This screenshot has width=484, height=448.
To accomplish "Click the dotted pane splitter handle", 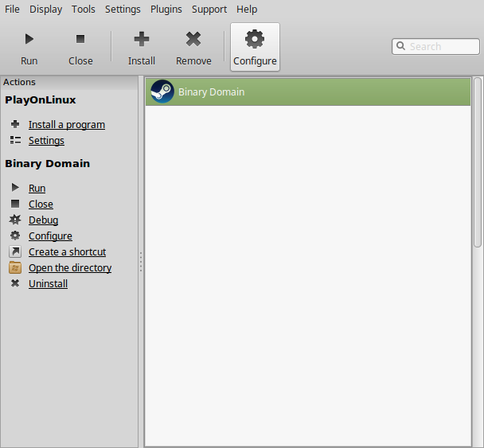I will [x=141, y=261].
